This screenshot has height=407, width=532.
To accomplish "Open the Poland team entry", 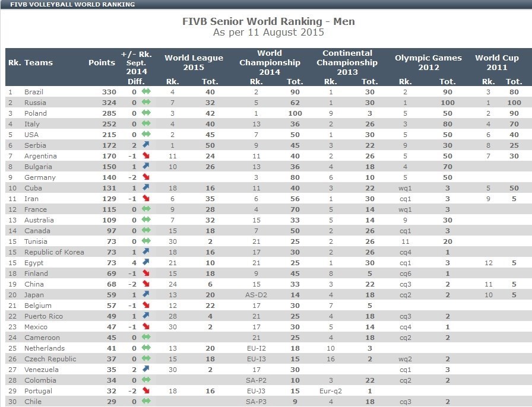I will click(34, 113).
